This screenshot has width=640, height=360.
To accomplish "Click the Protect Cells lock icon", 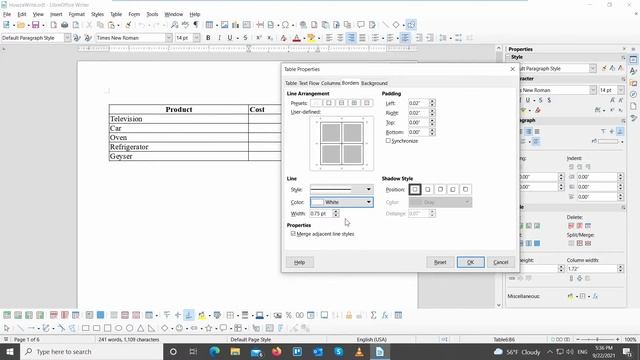I will (x=349, y=315).
